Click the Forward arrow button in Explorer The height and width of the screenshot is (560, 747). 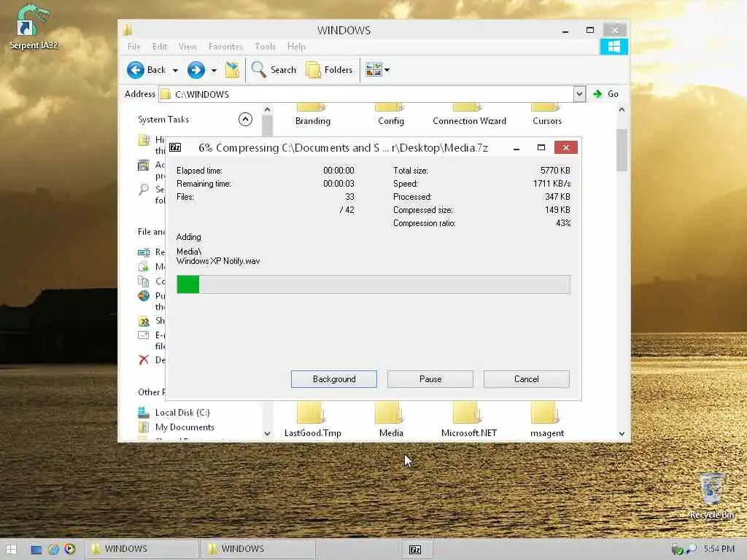(x=196, y=70)
